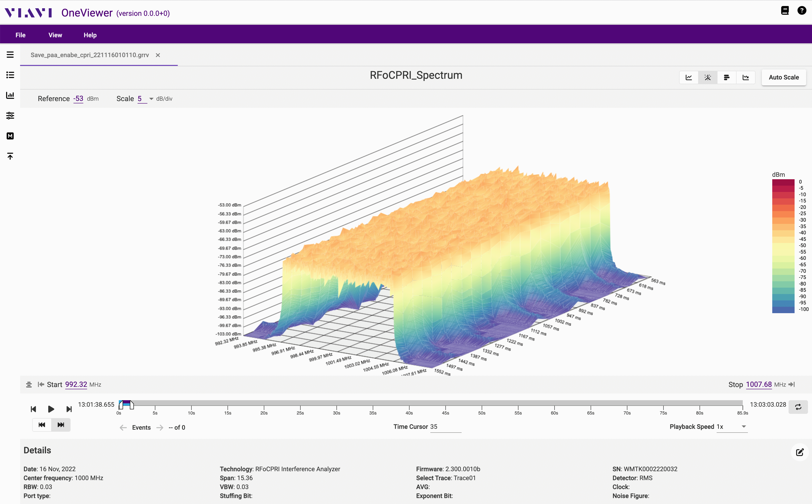Viewport: 812px width, 504px height.
Task: Click the start time 13:01:38.655 label
Action: tap(96, 404)
